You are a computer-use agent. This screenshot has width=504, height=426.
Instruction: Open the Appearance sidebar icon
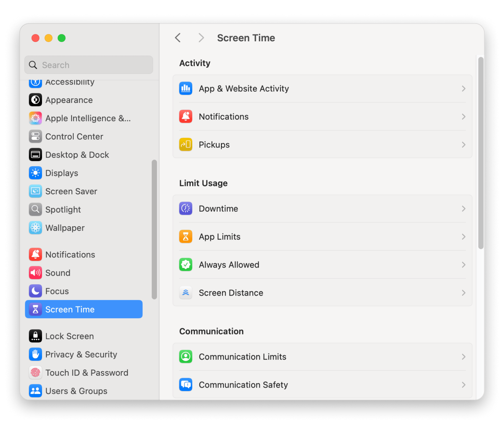click(x=36, y=100)
